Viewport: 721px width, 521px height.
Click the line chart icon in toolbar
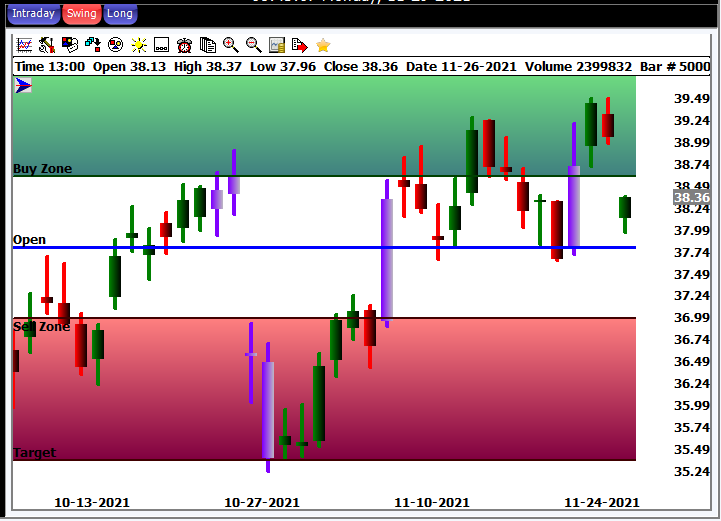(24, 45)
